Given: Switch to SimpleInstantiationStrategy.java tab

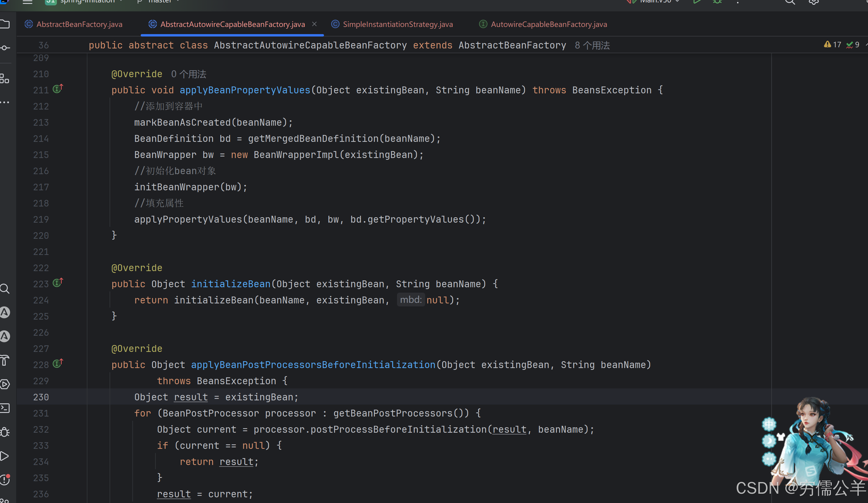Looking at the screenshot, I should 398,25.
